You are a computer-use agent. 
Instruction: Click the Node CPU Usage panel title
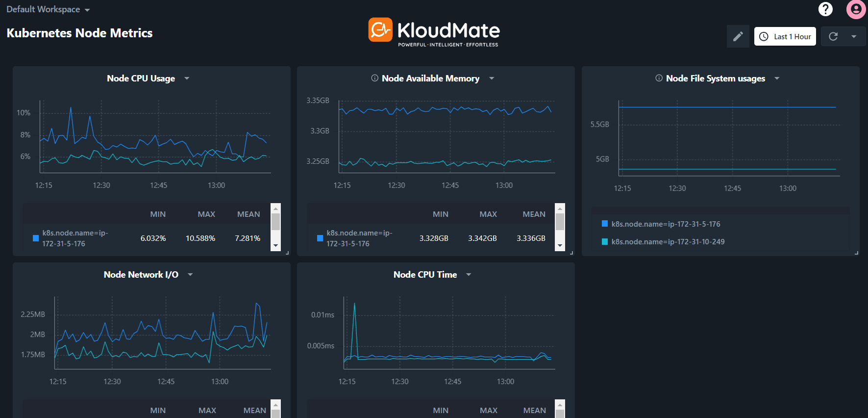point(141,78)
